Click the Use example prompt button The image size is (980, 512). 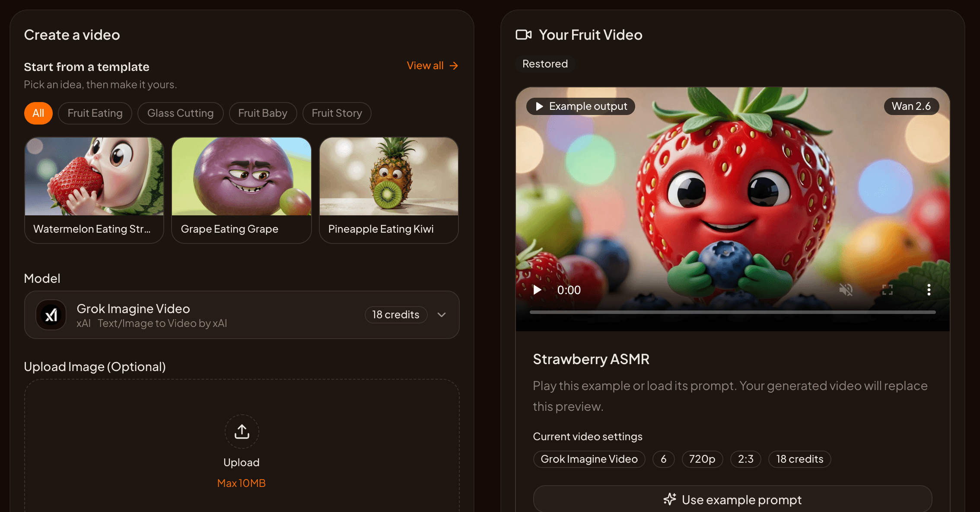pos(732,499)
